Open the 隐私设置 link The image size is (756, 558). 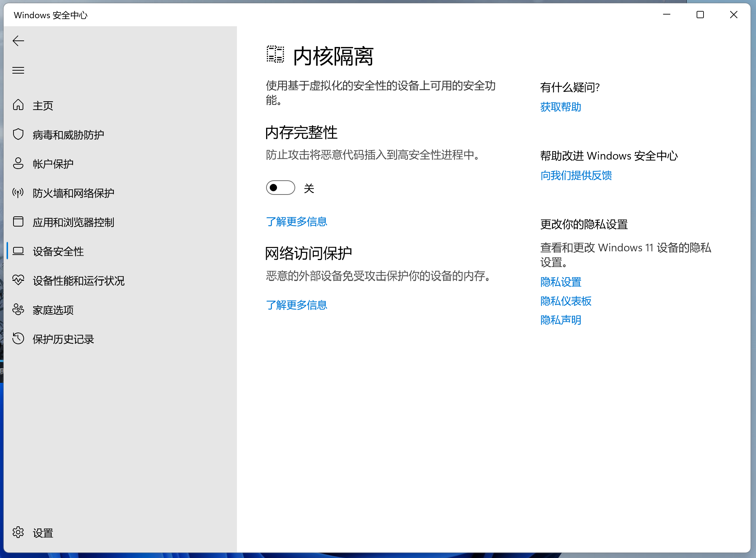pos(561,282)
